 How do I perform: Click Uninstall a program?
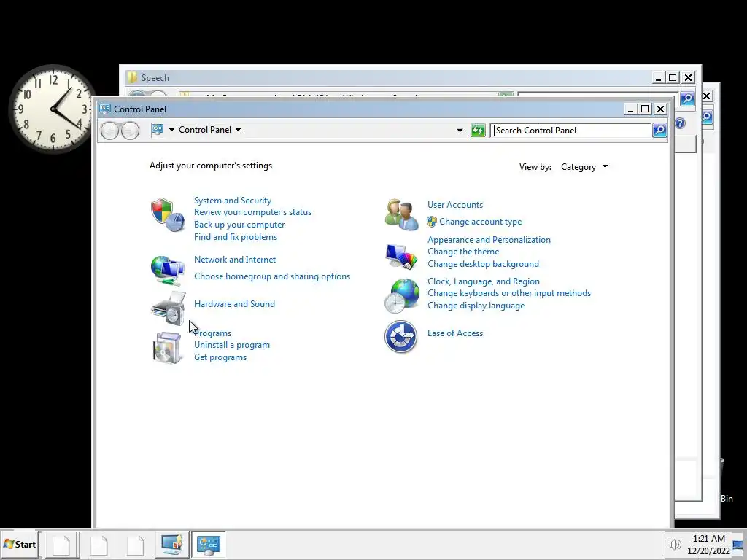[x=231, y=345]
